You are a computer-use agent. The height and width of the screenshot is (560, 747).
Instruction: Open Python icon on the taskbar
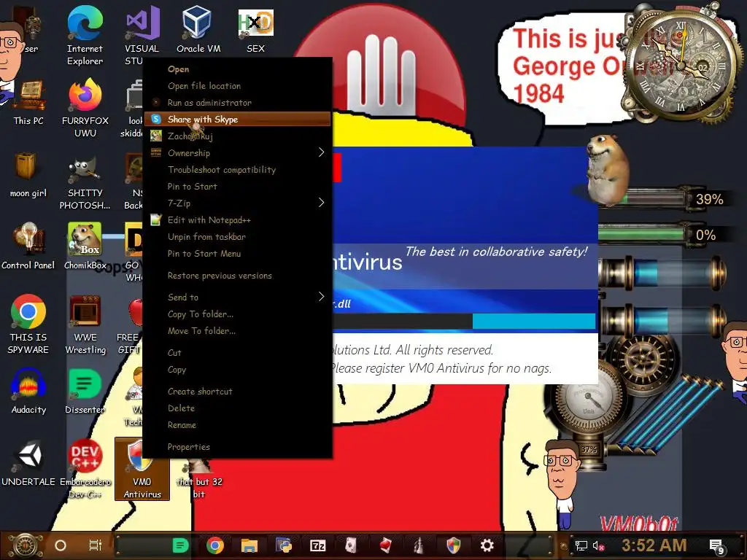pos(284,545)
